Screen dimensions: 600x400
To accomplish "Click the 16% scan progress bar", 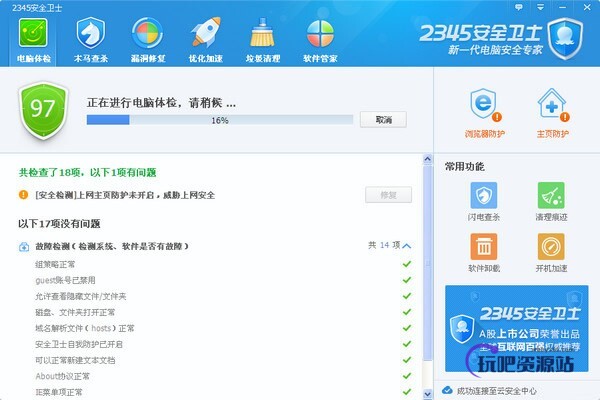I will pos(220,120).
